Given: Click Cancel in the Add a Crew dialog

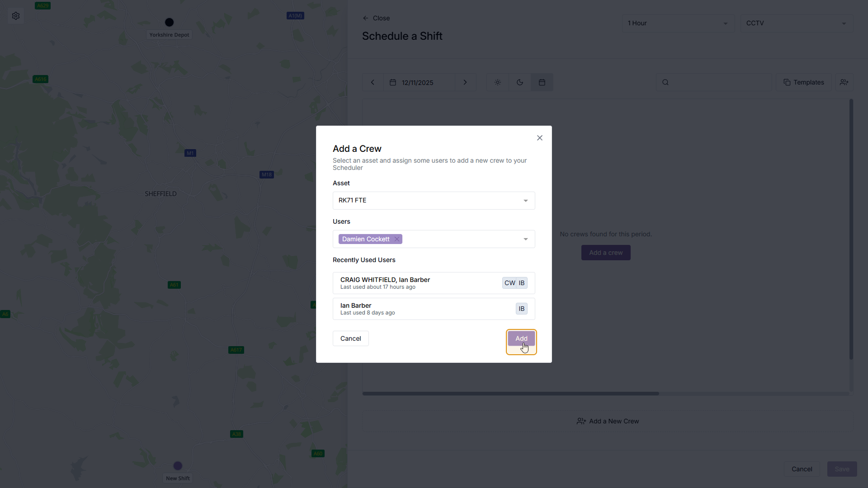Looking at the screenshot, I should (351, 338).
